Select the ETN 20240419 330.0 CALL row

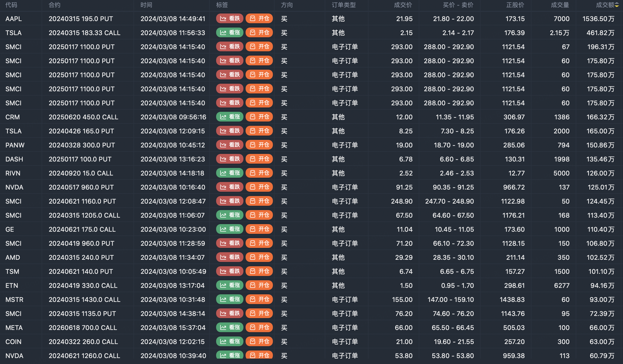point(83,285)
